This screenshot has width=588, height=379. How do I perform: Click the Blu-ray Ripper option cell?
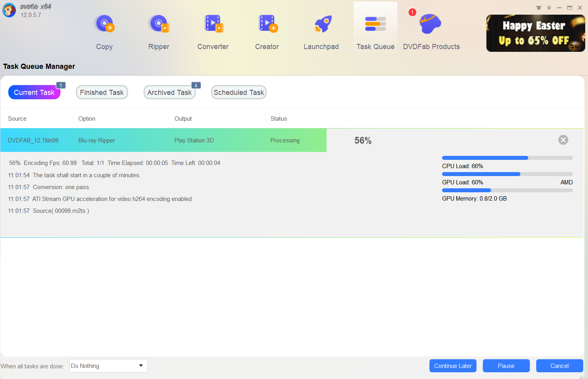96,140
